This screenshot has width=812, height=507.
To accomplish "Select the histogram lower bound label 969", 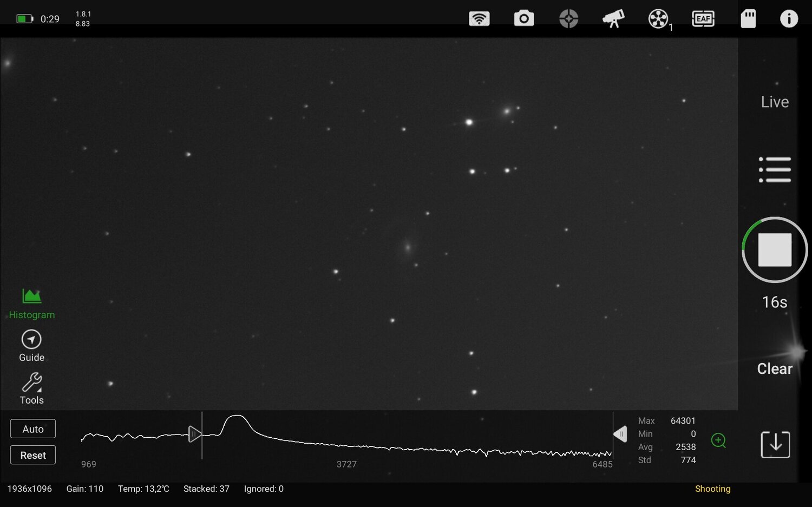I will pos(89,464).
